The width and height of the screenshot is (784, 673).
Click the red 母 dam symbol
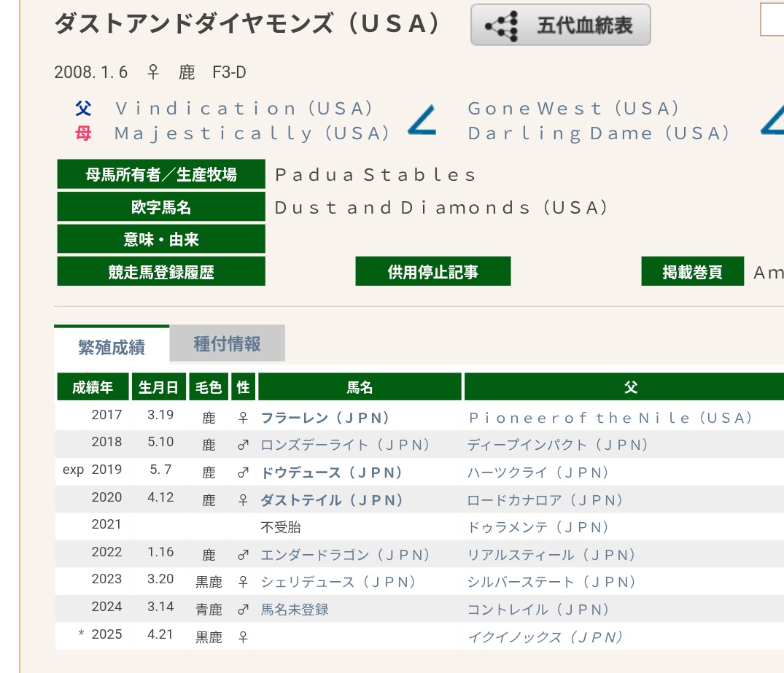click(x=83, y=133)
